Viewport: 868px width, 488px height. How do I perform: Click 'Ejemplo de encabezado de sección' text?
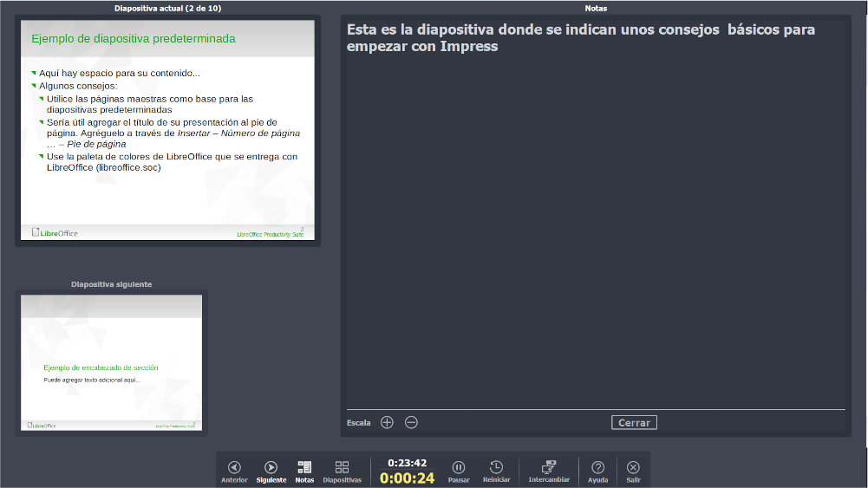[101, 368]
